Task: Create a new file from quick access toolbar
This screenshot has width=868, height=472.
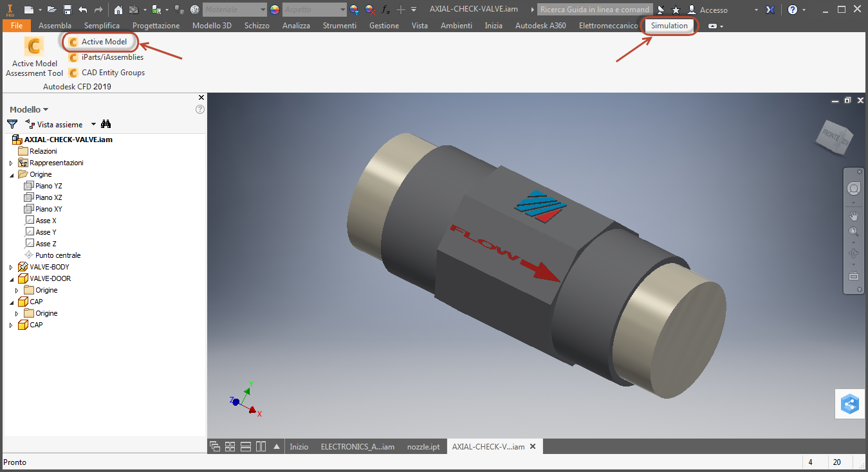Action: tap(28, 10)
